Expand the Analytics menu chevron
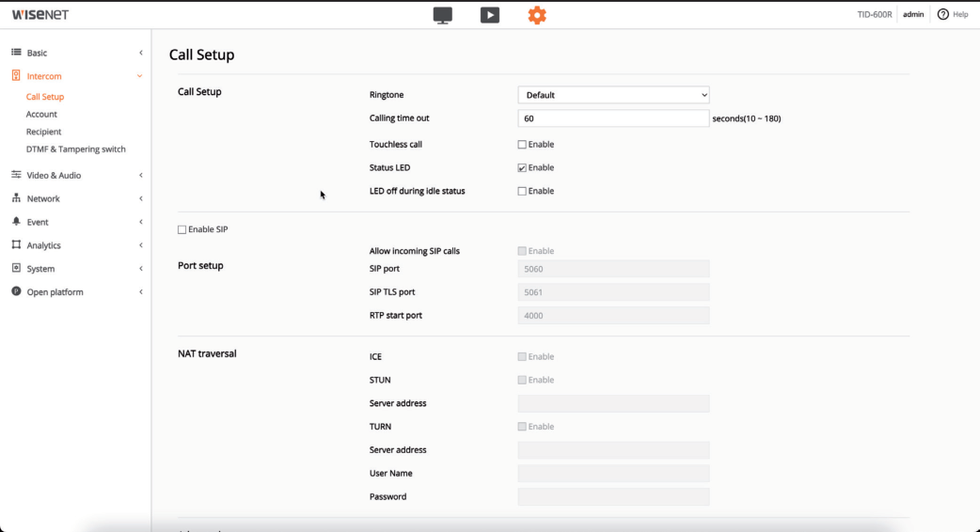The height and width of the screenshot is (532, 980). pos(141,245)
